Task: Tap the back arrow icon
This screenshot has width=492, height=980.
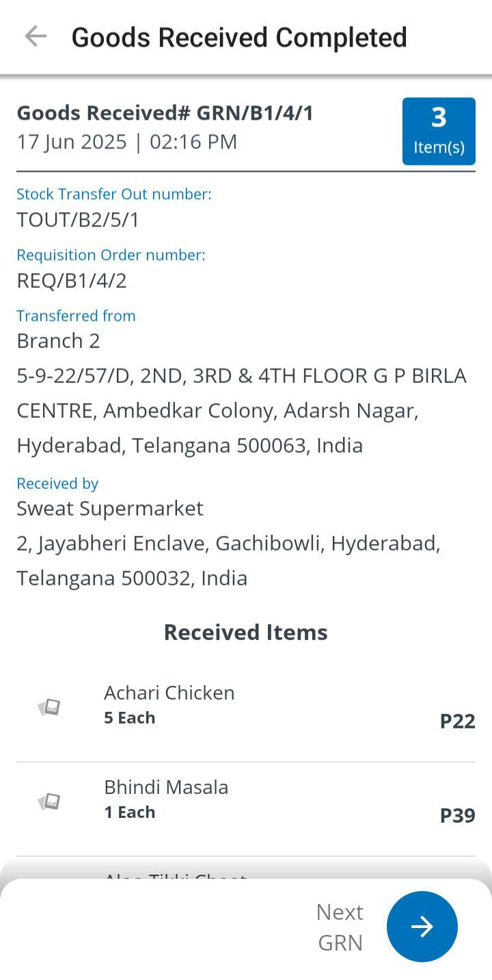Action: tap(36, 36)
